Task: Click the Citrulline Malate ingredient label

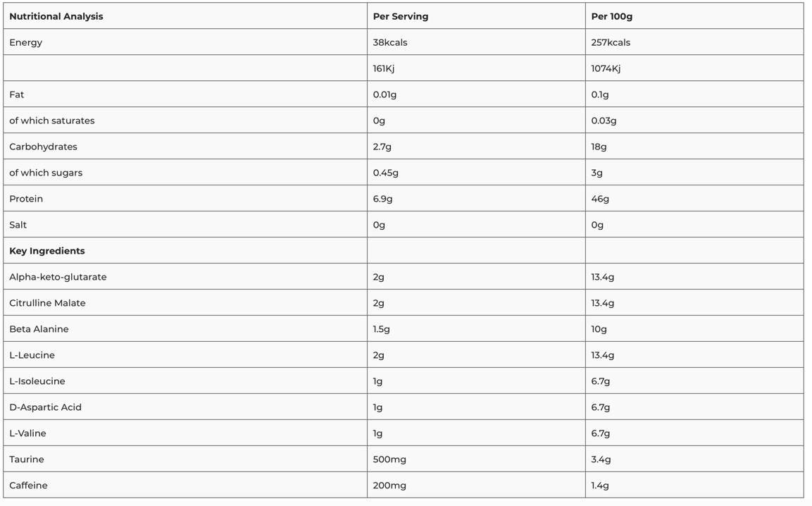Action: click(47, 303)
